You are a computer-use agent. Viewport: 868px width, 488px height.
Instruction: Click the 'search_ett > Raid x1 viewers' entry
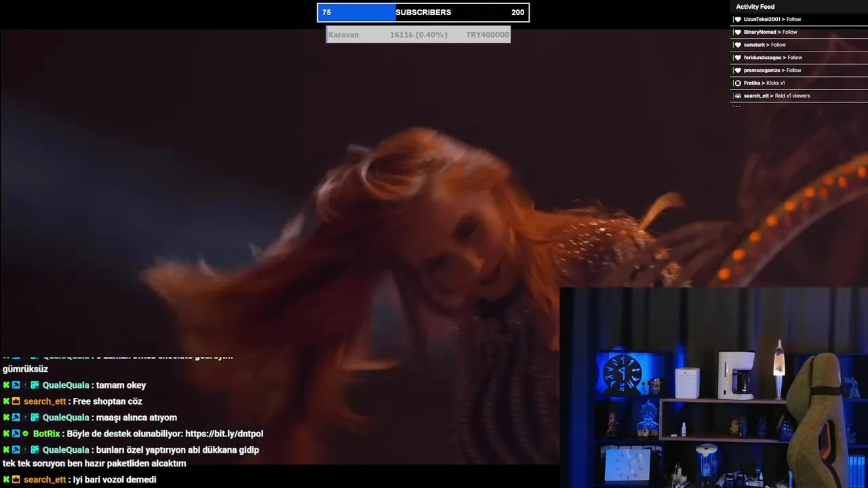[x=799, y=96]
